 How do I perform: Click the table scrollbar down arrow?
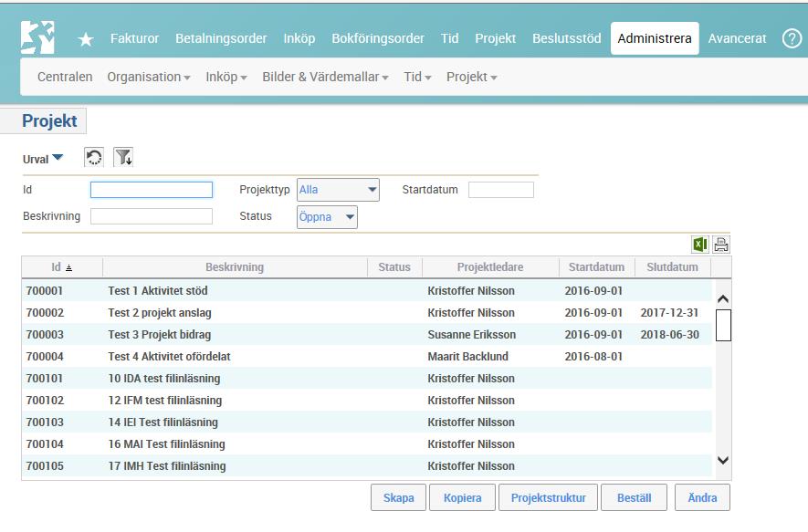click(723, 460)
